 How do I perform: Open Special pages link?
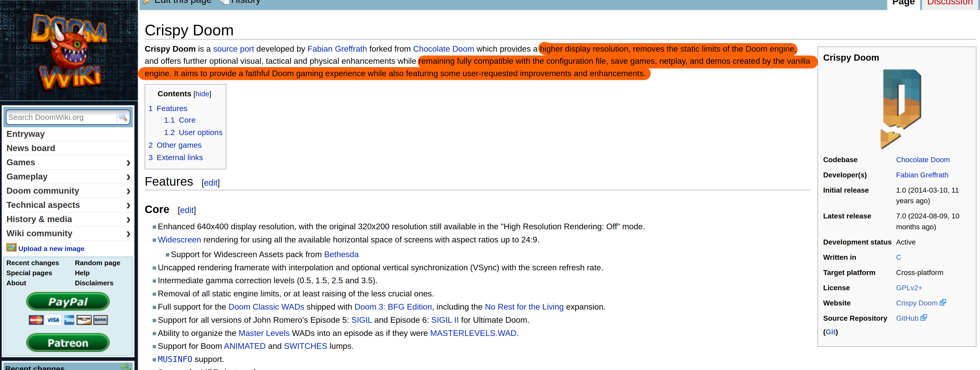[x=29, y=273]
